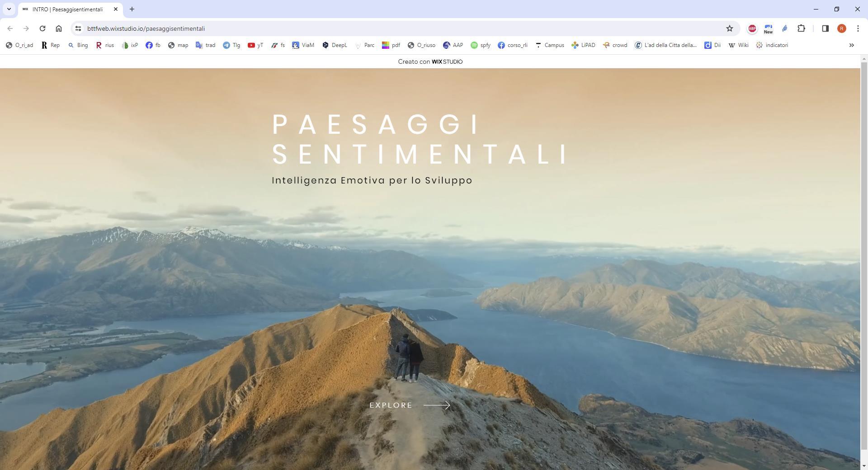Image resolution: width=868 pixels, height=470 pixels.
Task: Open the AdBlock Plus extension icon
Action: (x=752, y=28)
